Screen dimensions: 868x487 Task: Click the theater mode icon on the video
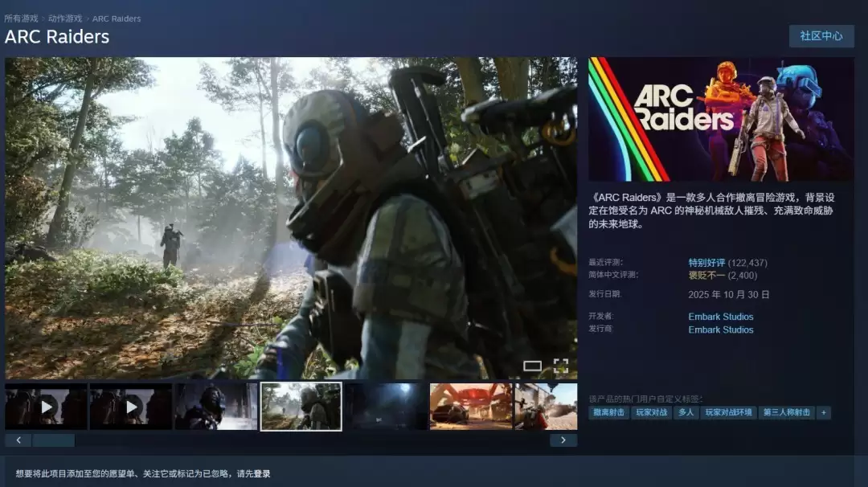click(534, 366)
